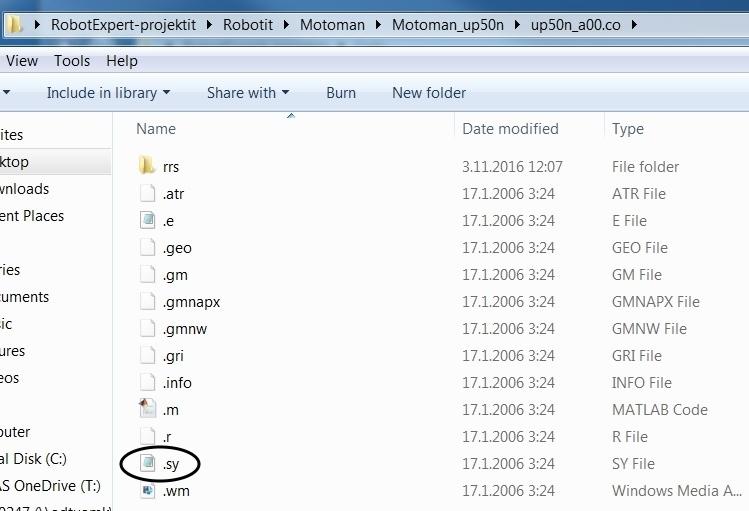The width and height of the screenshot is (749, 511).
Task: Click the 'GRI File' type text
Action: (637, 355)
